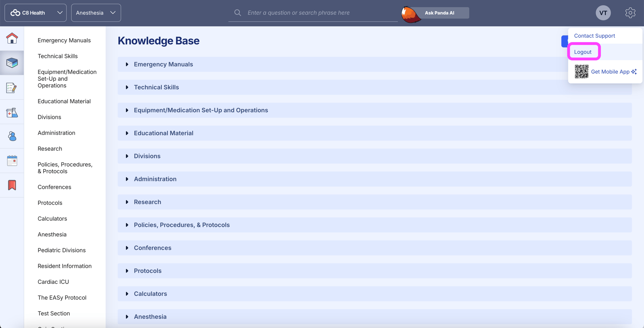Open the calendar icon in sidebar
Image resolution: width=644 pixels, height=328 pixels.
coord(12,161)
